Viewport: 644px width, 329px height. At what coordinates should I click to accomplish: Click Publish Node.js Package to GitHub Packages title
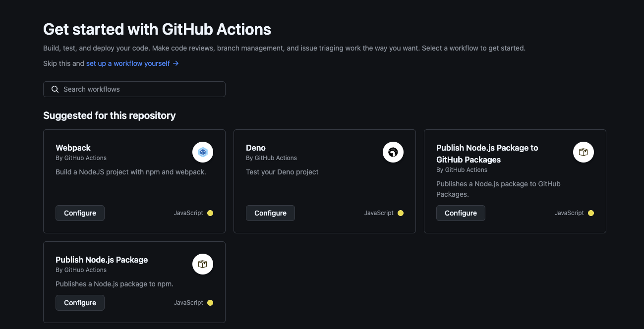[x=487, y=154]
